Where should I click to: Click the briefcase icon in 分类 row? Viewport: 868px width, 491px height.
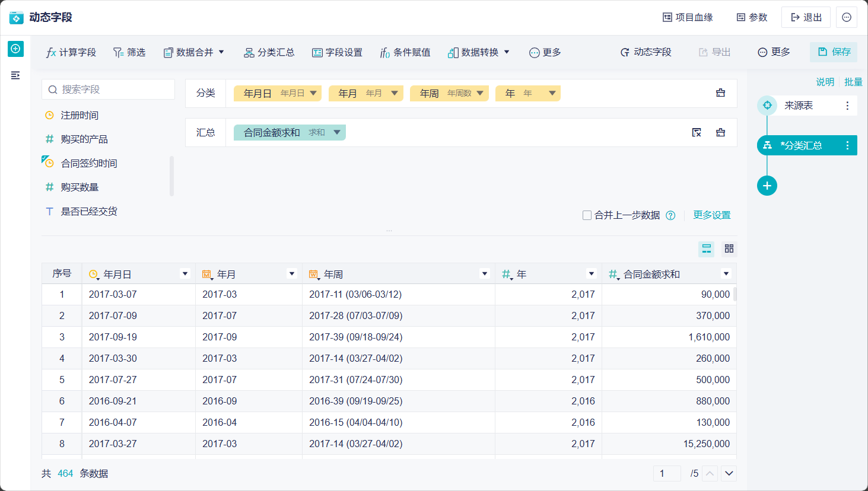point(720,93)
